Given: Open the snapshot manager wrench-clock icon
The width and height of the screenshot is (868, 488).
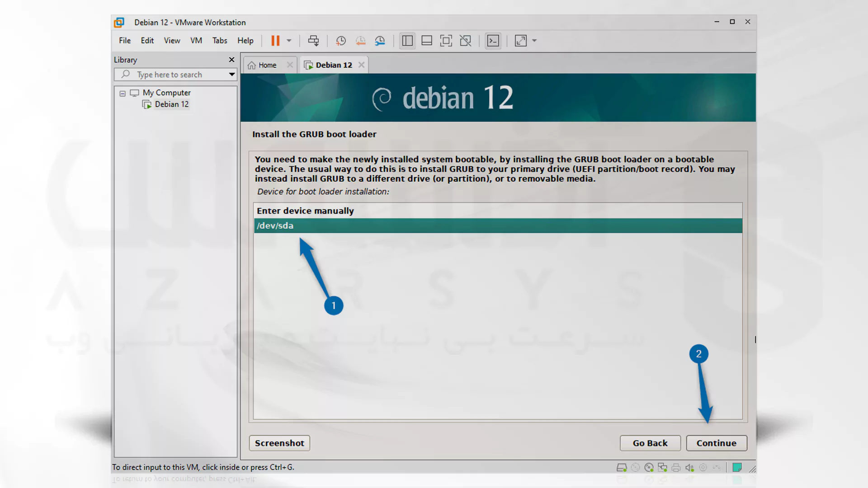Looking at the screenshot, I should [x=380, y=41].
